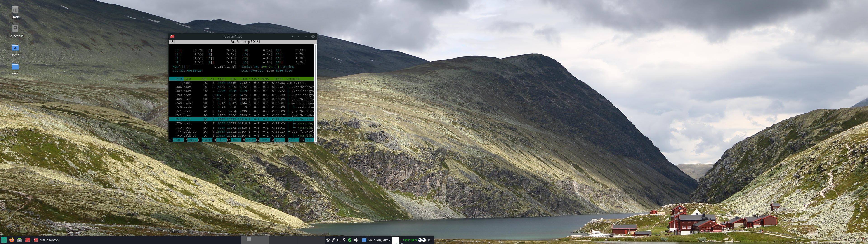Open the file manager taskbar icon
868x244 pixels.
(19, 240)
